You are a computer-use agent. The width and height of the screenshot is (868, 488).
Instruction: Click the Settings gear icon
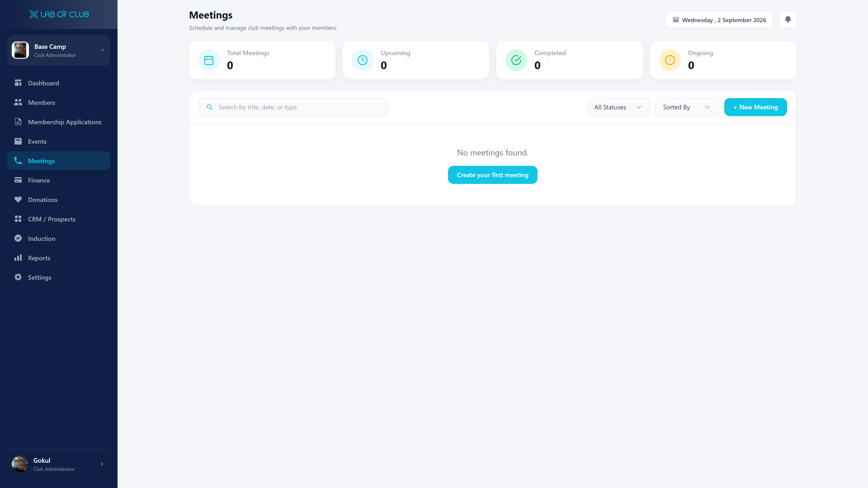(x=18, y=277)
